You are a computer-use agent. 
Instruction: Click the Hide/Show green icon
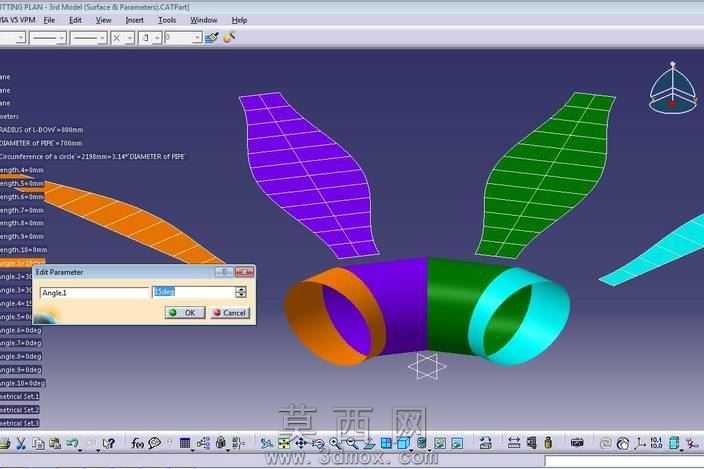(x=440, y=443)
